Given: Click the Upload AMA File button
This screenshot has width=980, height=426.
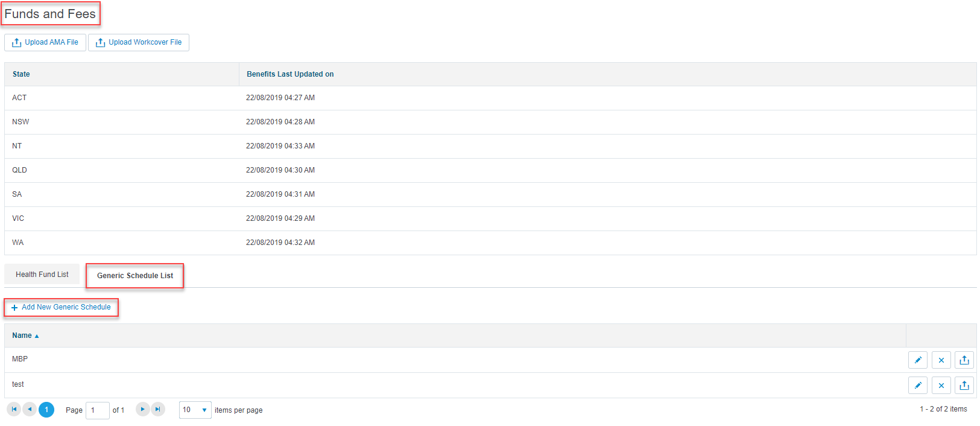Looking at the screenshot, I should click(45, 42).
